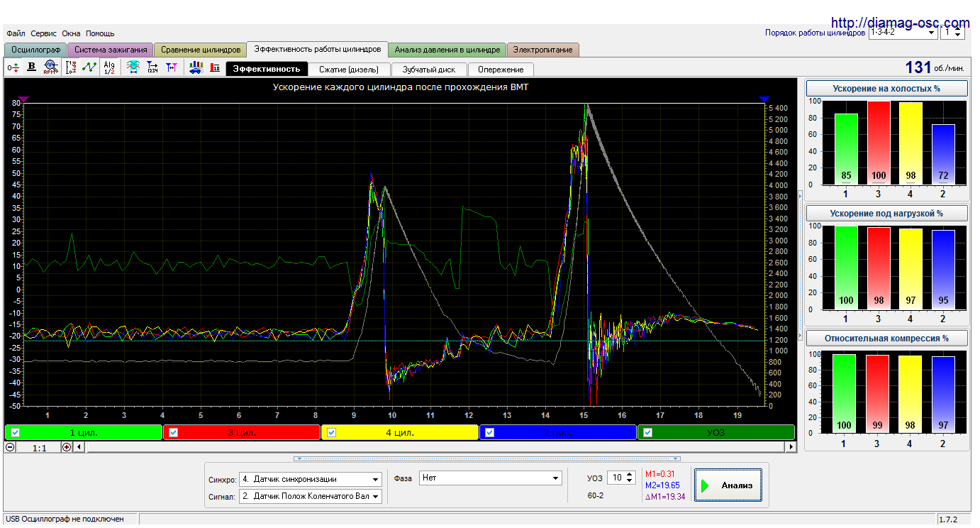Click the Анализ button
The width and height of the screenshot is (980, 528).
[728, 485]
